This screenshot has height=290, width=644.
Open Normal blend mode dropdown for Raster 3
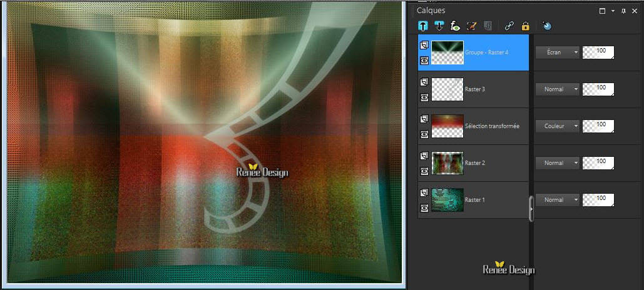click(558, 89)
